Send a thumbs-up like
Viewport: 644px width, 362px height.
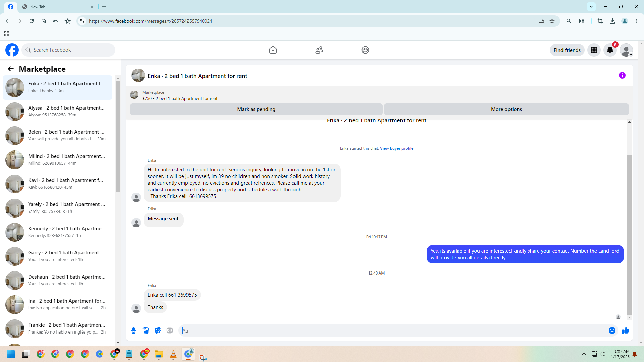coord(625,330)
